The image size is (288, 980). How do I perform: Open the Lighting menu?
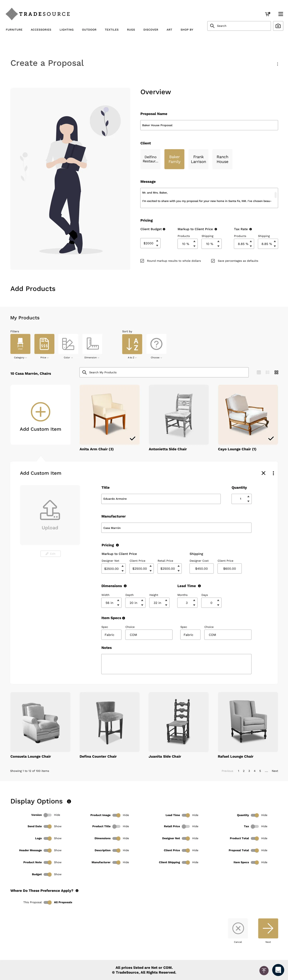point(67,30)
